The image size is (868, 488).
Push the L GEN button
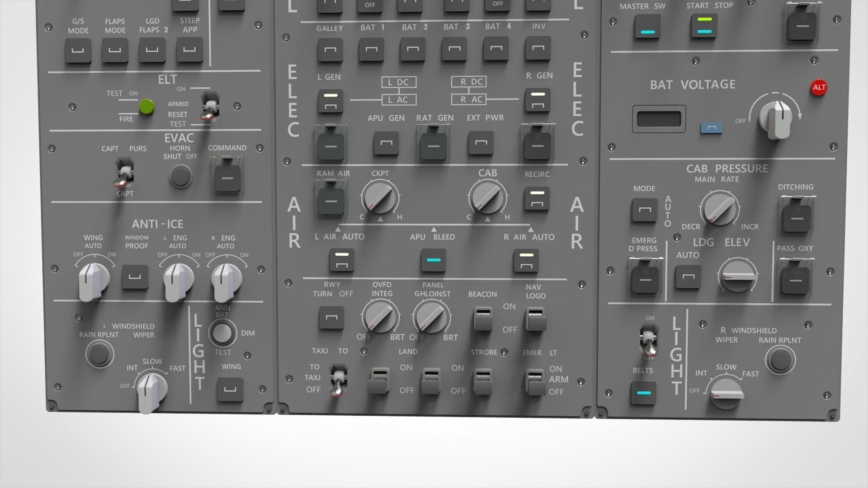pos(330,101)
